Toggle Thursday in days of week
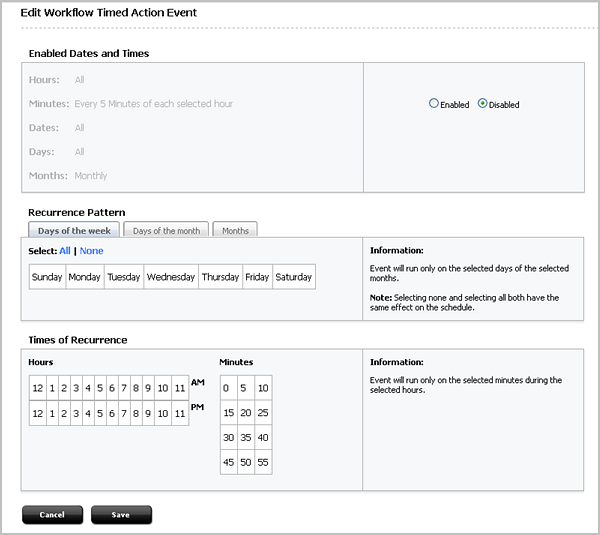 pos(220,277)
